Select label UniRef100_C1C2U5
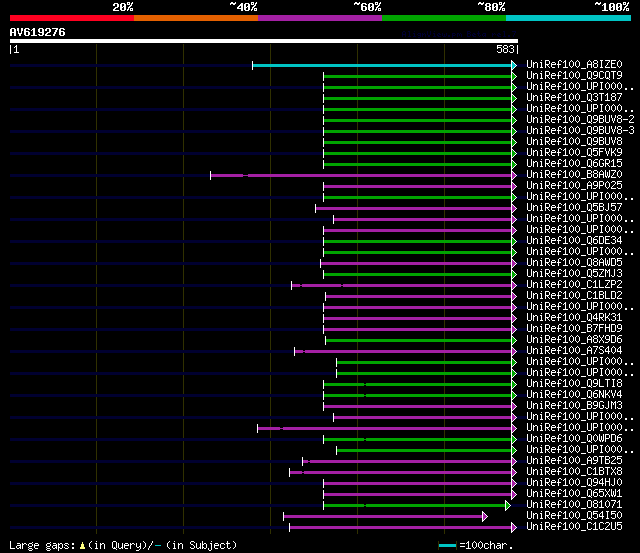Screen dimensions: 640x553 [574, 527]
